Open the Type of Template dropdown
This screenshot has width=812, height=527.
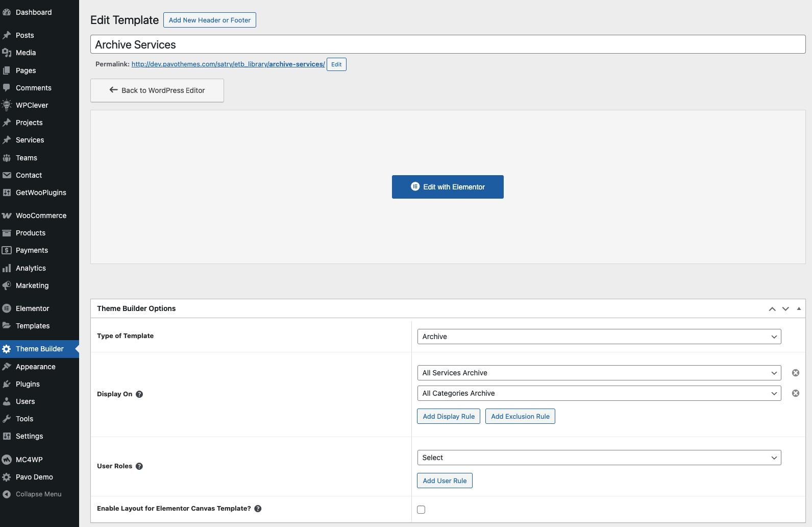pos(599,337)
